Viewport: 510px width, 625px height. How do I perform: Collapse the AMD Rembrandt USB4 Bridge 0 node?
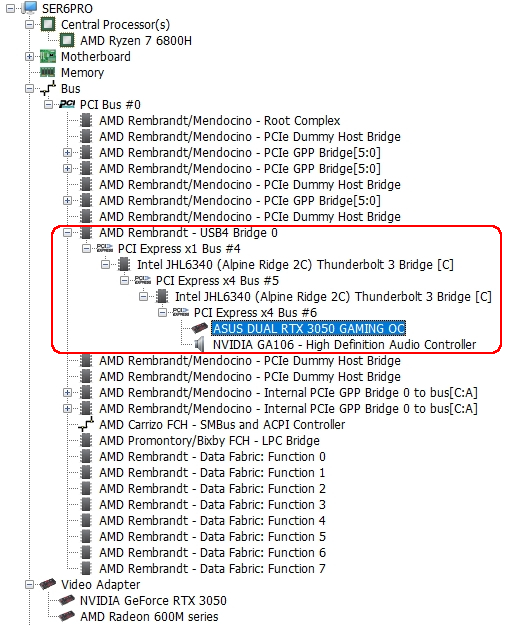pos(67,232)
